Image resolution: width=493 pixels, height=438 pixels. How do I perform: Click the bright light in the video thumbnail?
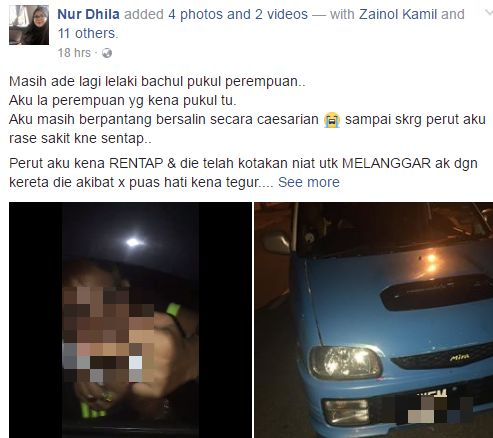[133, 242]
